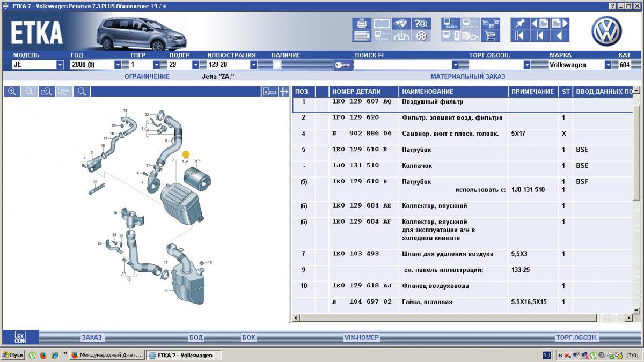Zoom in on the illustration

pyautogui.click(x=12, y=92)
